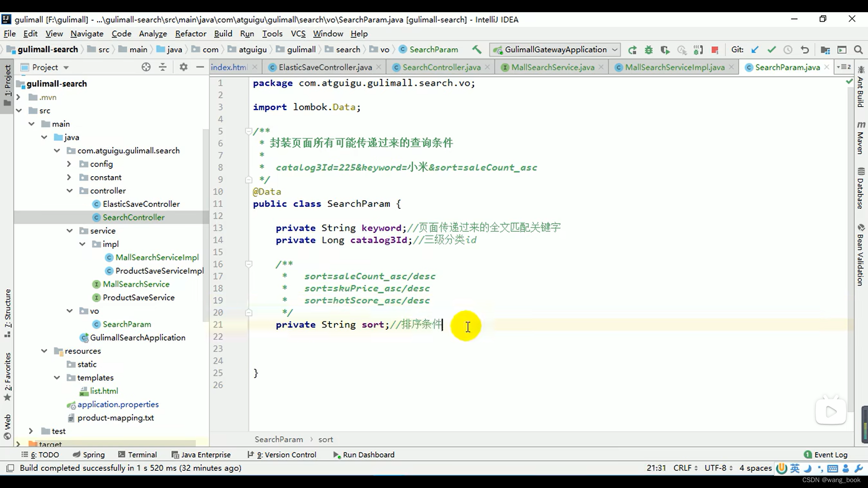
Task: Open the Terminal tool window
Action: pos(137,455)
